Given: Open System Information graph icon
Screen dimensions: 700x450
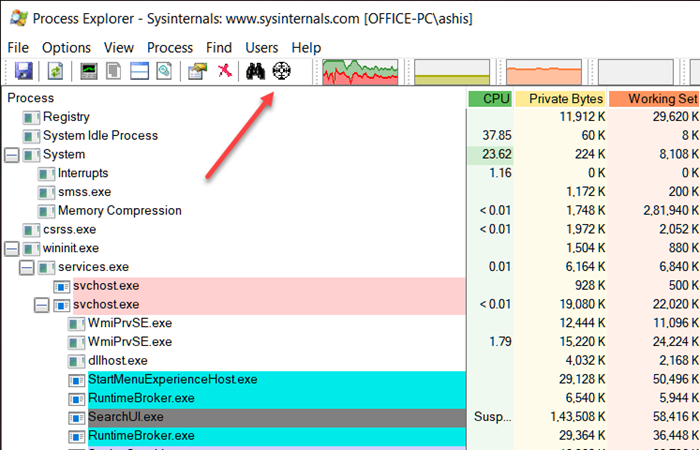Looking at the screenshot, I should (x=89, y=71).
